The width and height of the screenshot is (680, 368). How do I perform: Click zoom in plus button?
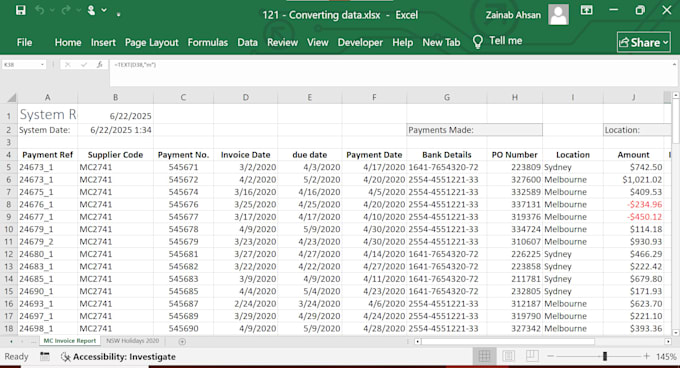pos(646,356)
